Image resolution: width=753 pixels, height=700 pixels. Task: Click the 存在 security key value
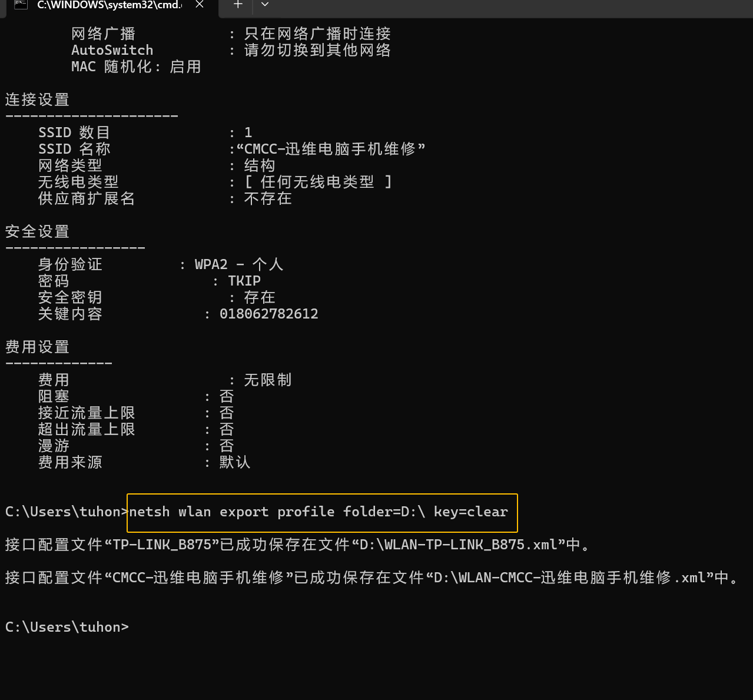tap(260, 297)
